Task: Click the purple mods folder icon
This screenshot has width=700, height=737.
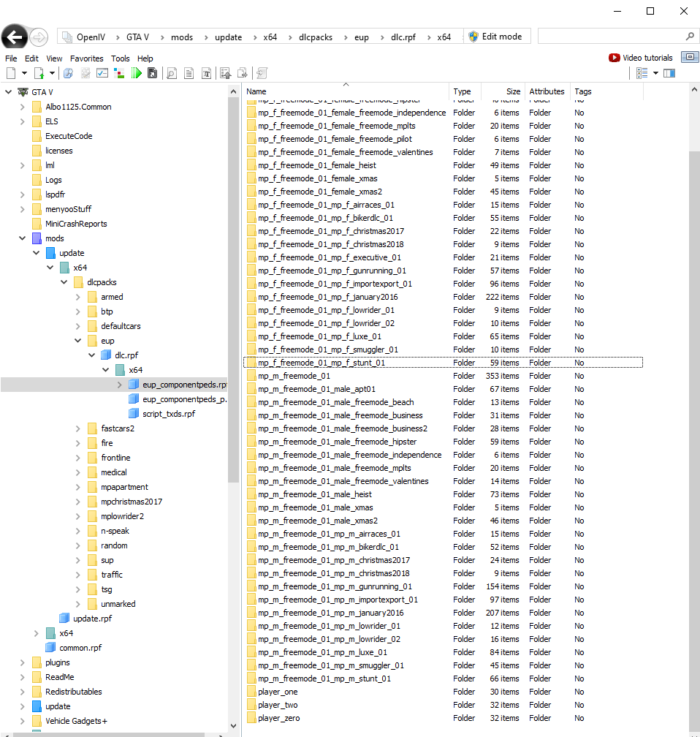Action: point(37,238)
